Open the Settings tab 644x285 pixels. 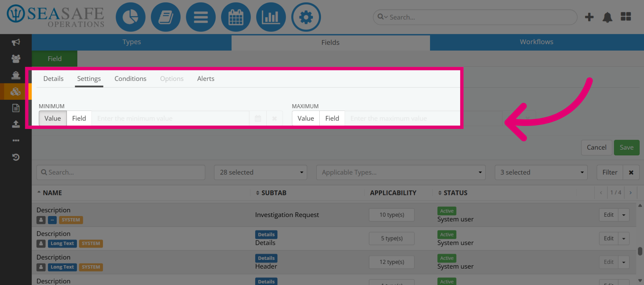coord(89,79)
